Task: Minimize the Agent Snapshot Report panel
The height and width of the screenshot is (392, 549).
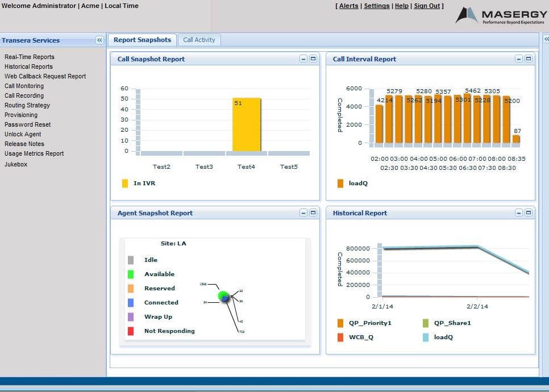Action: point(302,211)
